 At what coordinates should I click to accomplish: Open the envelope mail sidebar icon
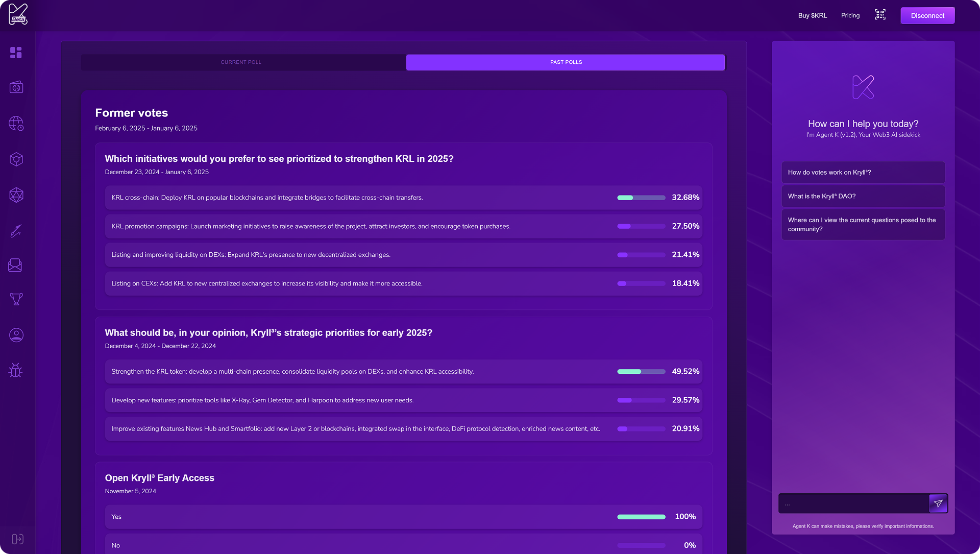tap(15, 265)
